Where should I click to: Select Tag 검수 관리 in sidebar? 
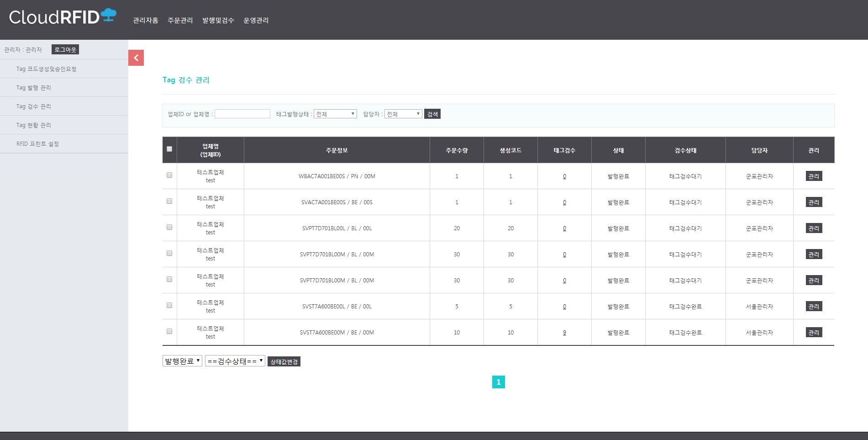[x=64, y=106]
